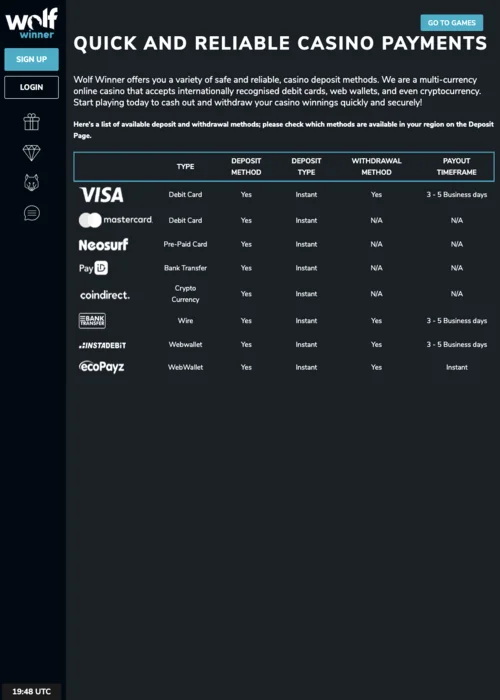
Task: Open the diamond VIP icon in sidebar
Action: coord(31,153)
